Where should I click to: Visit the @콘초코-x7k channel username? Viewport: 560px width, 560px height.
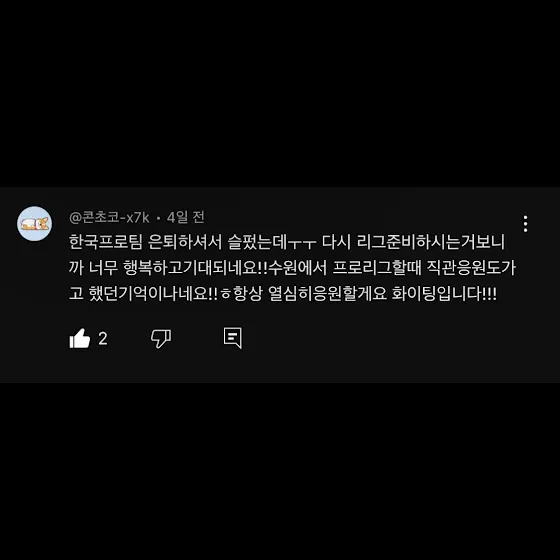pyautogui.click(x=109, y=217)
